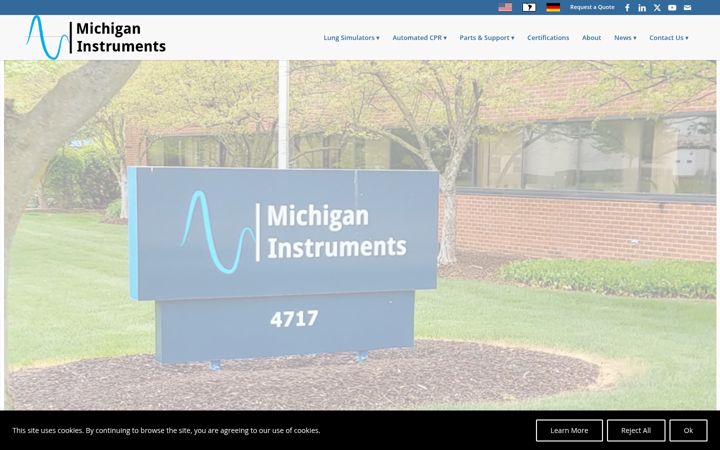
Task: Open the YouTube channel icon
Action: click(672, 7)
